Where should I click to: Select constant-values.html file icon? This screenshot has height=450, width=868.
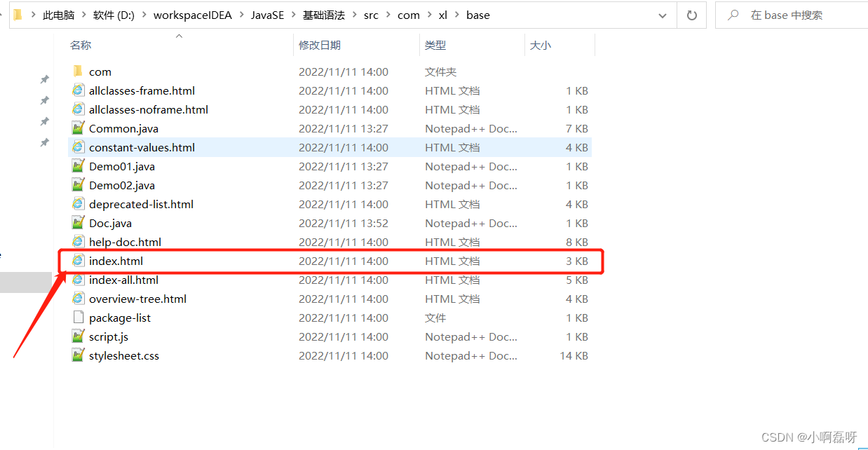coord(78,147)
